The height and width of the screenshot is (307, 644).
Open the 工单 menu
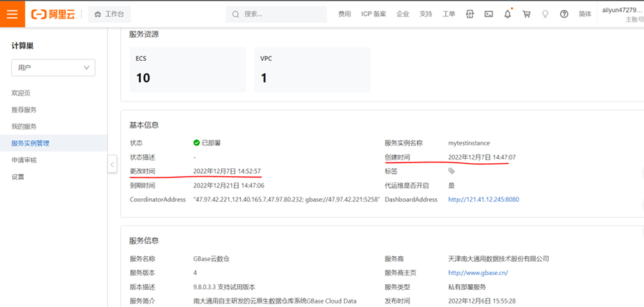click(x=449, y=14)
